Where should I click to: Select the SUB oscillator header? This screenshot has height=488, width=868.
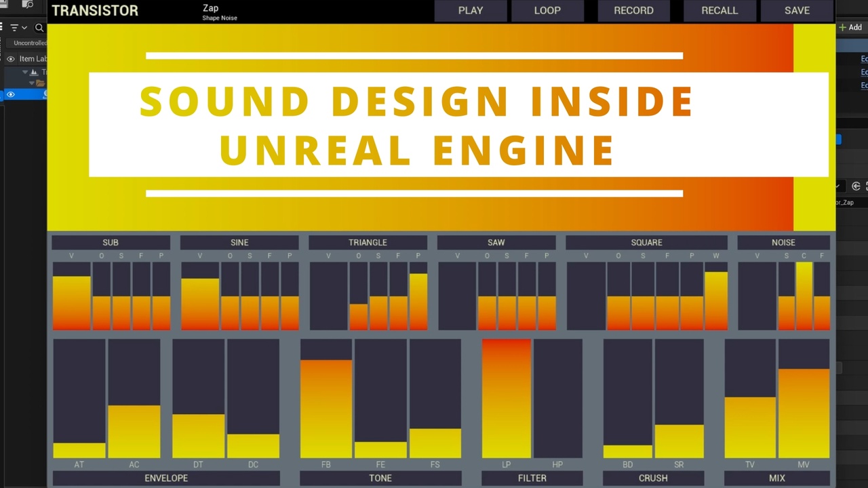coord(111,242)
